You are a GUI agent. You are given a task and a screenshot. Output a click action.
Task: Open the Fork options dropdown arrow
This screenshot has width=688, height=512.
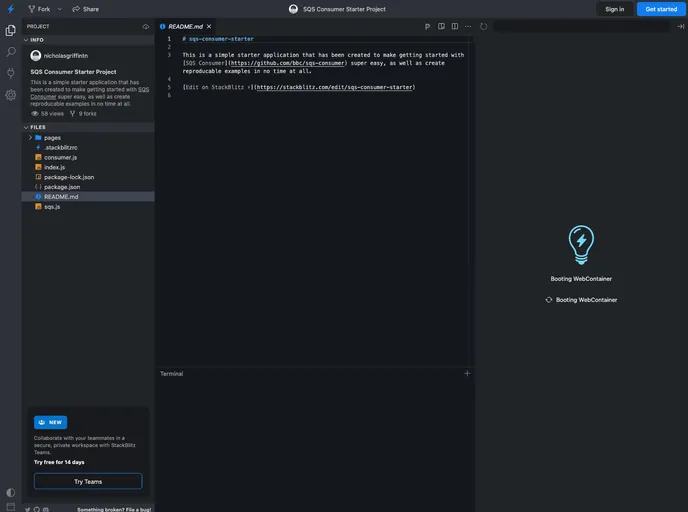click(60, 9)
